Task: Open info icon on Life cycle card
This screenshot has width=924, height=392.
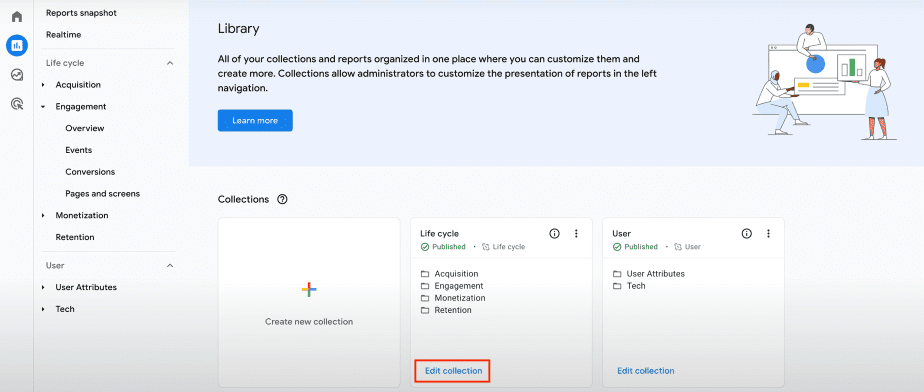Action: click(554, 233)
